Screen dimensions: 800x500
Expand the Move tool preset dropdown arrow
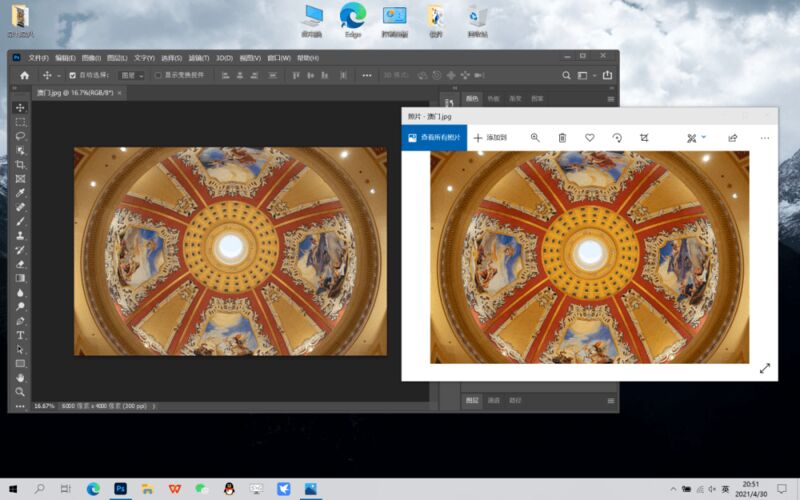[x=59, y=76]
